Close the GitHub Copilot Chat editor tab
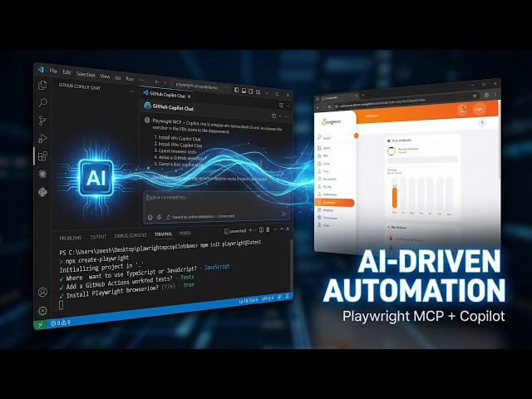The width and height of the screenshot is (532, 399). (190, 96)
